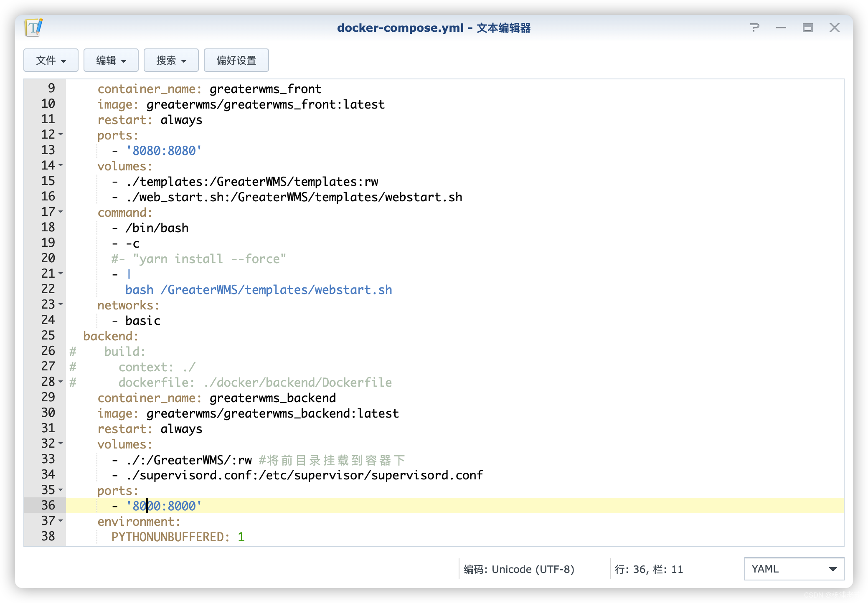
Task: Collapse fold arrow at line 17 command
Action: click(61, 212)
